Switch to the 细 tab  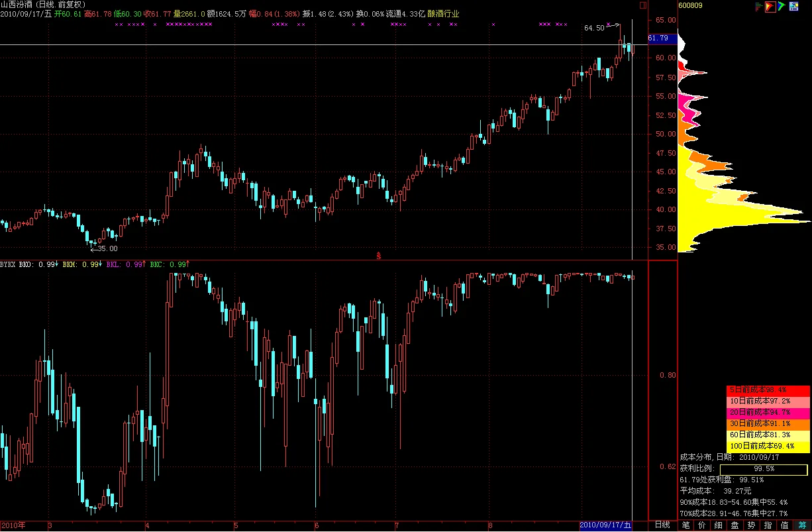point(719,525)
